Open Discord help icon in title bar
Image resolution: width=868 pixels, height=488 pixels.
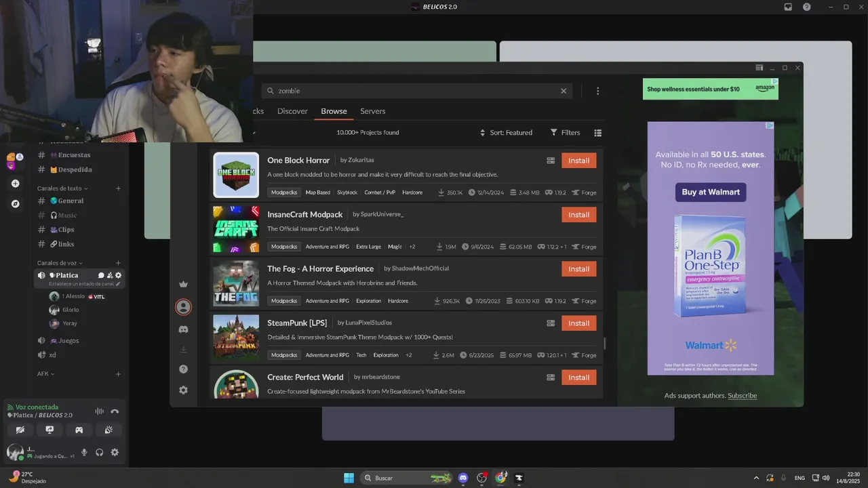(x=806, y=7)
